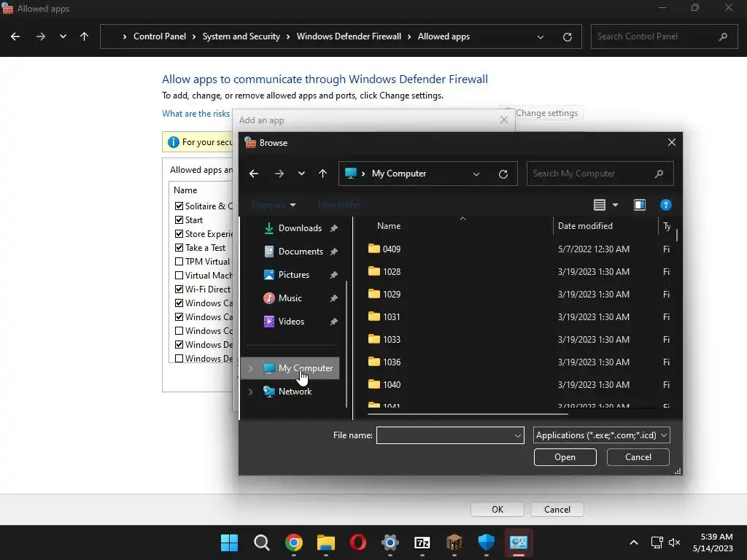Open Control Panel address bar dropdown
This screenshot has width=747, height=560.
click(541, 37)
